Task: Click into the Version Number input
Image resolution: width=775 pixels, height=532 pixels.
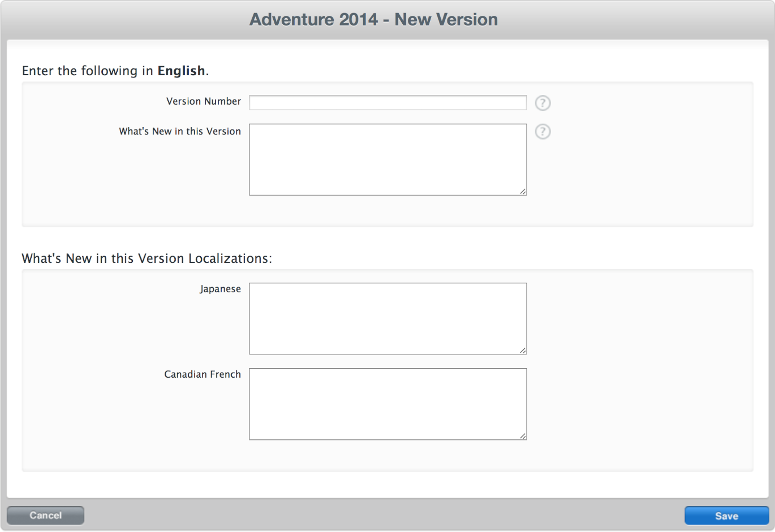Action: pos(387,102)
